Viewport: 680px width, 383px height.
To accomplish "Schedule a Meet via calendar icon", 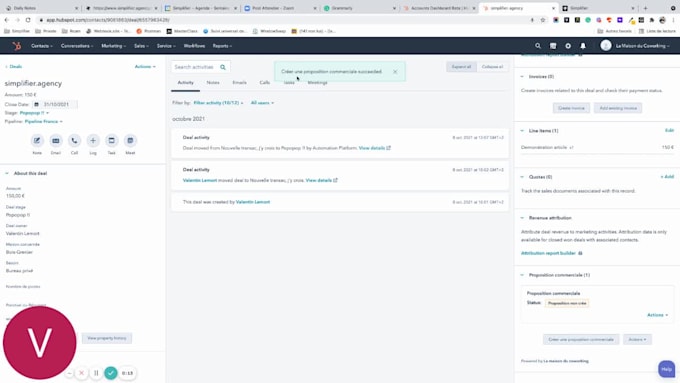I will click(130, 141).
